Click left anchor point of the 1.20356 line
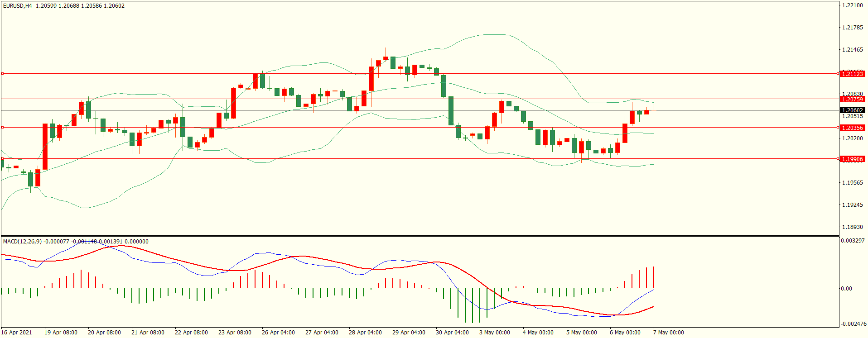This screenshot has width=868, height=338. pyautogui.click(x=2, y=128)
